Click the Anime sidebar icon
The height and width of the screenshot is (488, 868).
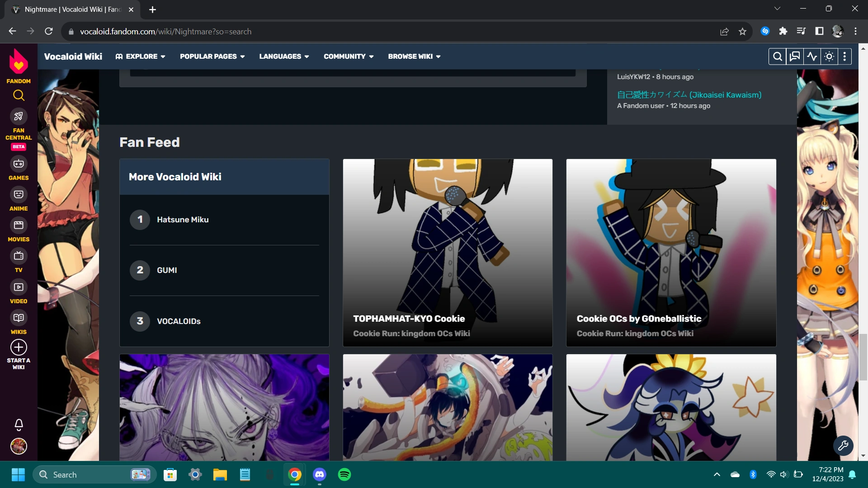pos(19,194)
